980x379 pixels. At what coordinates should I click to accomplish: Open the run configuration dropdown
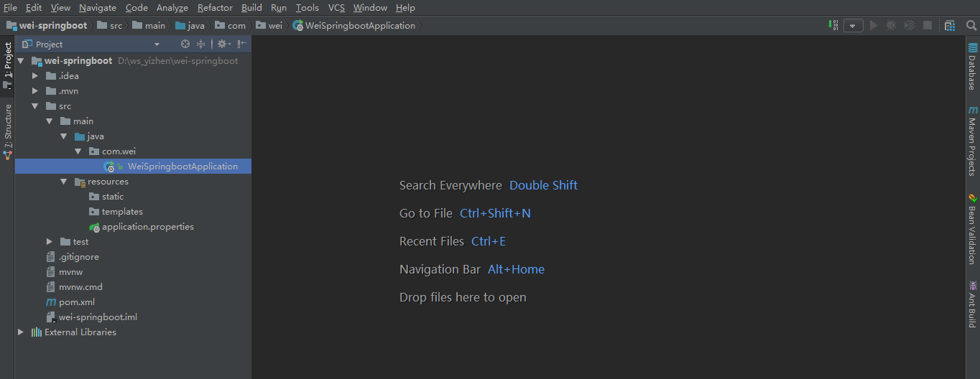pos(854,25)
